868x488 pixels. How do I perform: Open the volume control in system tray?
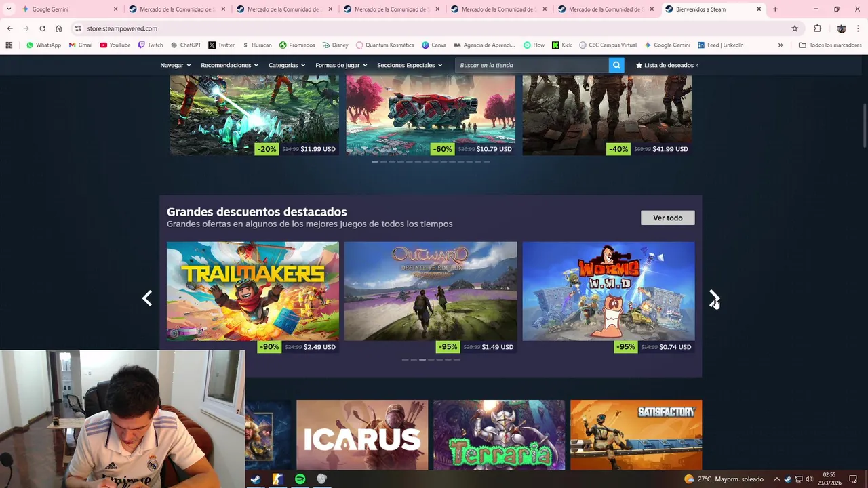(x=809, y=479)
